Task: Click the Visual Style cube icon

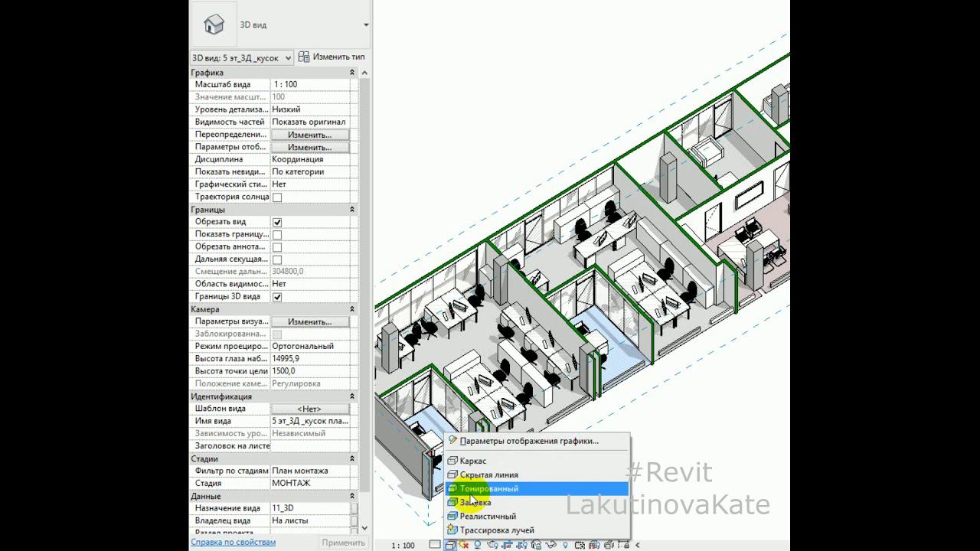Action: pos(450,545)
